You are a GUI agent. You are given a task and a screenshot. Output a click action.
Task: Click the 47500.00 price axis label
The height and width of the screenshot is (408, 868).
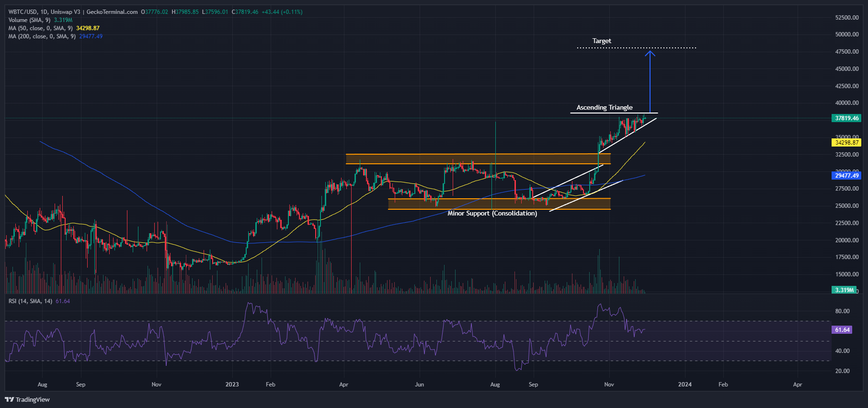point(847,52)
